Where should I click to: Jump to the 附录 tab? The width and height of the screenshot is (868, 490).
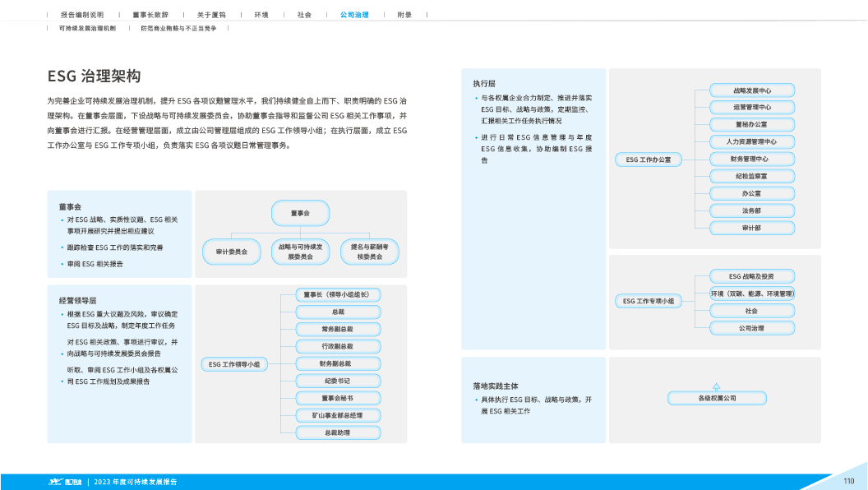coord(404,15)
